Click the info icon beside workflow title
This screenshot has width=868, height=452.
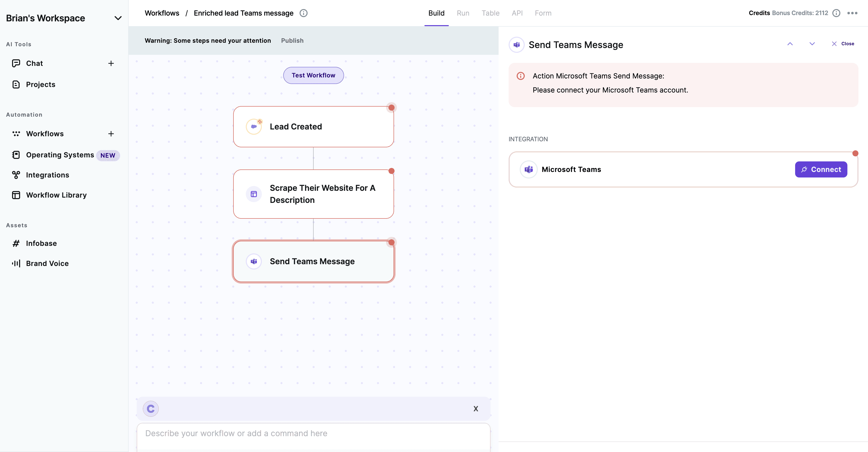(x=303, y=13)
